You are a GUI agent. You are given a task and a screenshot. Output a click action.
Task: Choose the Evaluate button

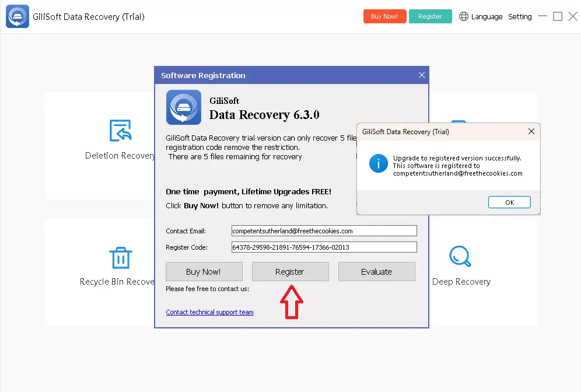pos(376,272)
